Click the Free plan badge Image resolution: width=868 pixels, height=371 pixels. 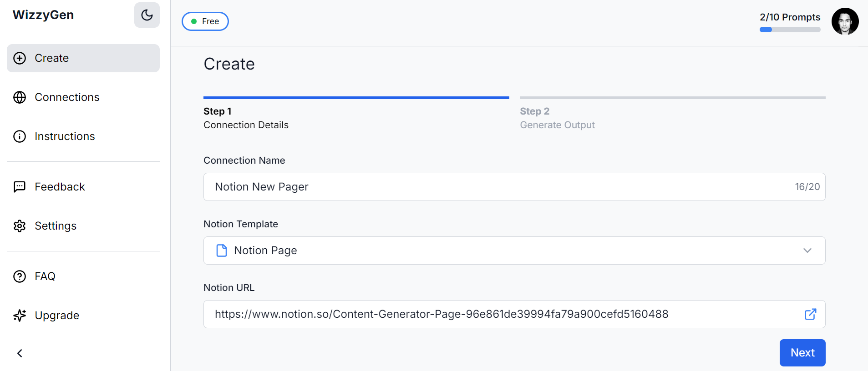[x=205, y=21]
